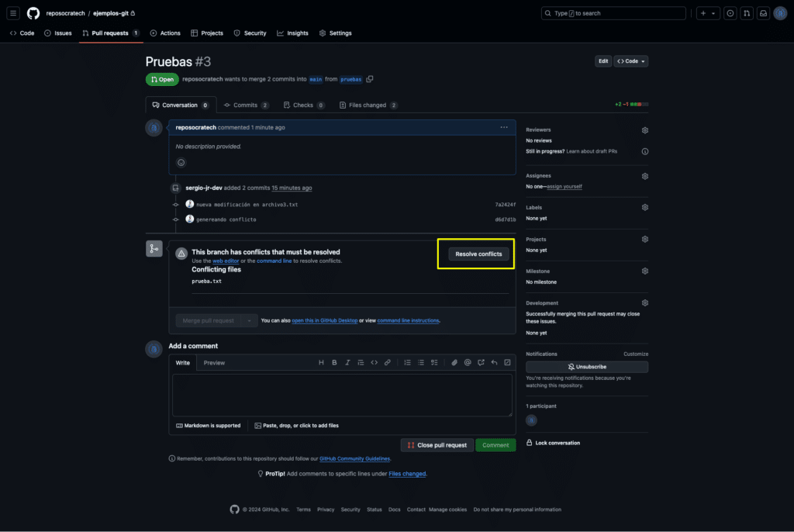
Task: Mention a user with the @ icon
Action: (x=468, y=363)
